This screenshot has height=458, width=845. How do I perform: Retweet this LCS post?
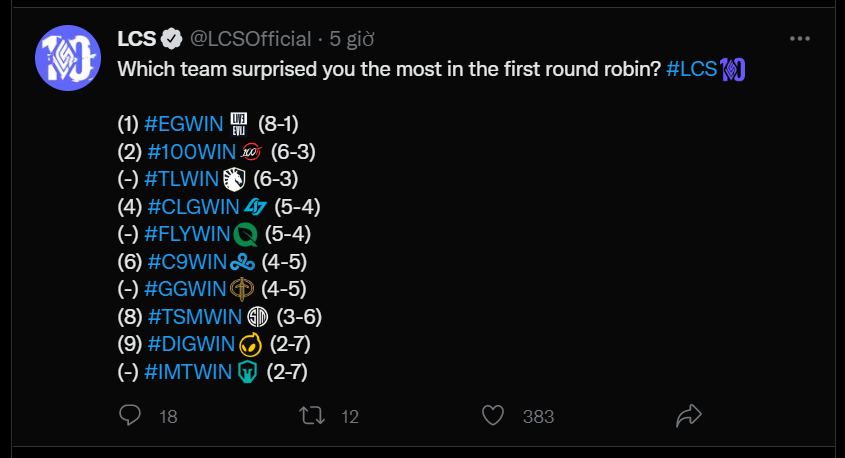coord(312,415)
